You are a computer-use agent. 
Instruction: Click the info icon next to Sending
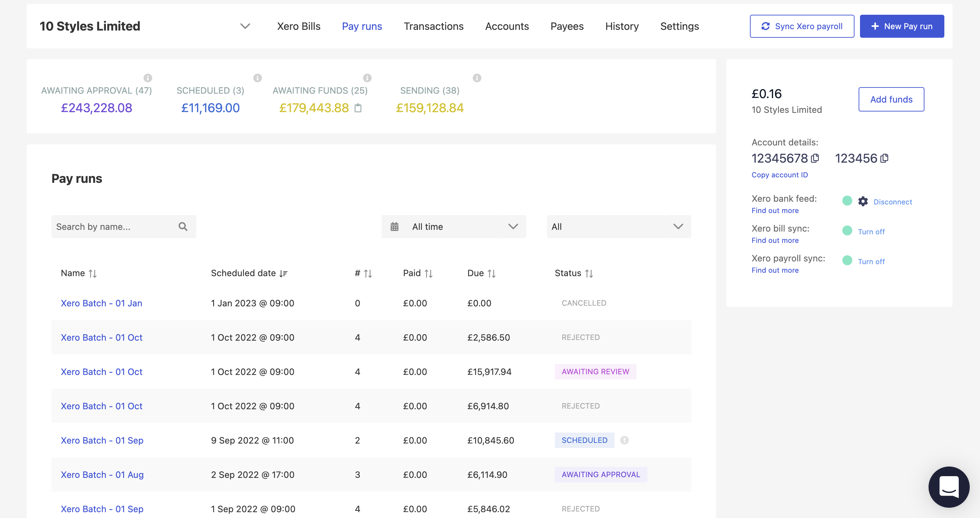point(477,78)
